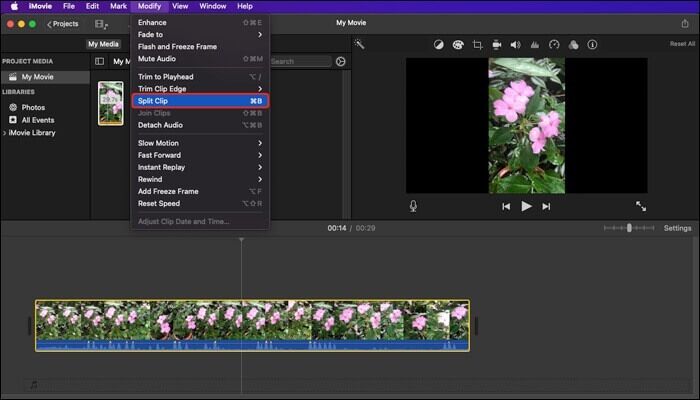Image resolution: width=700 pixels, height=400 pixels.
Task: Select the flower clip thumbnail in browser
Action: point(111,103)
